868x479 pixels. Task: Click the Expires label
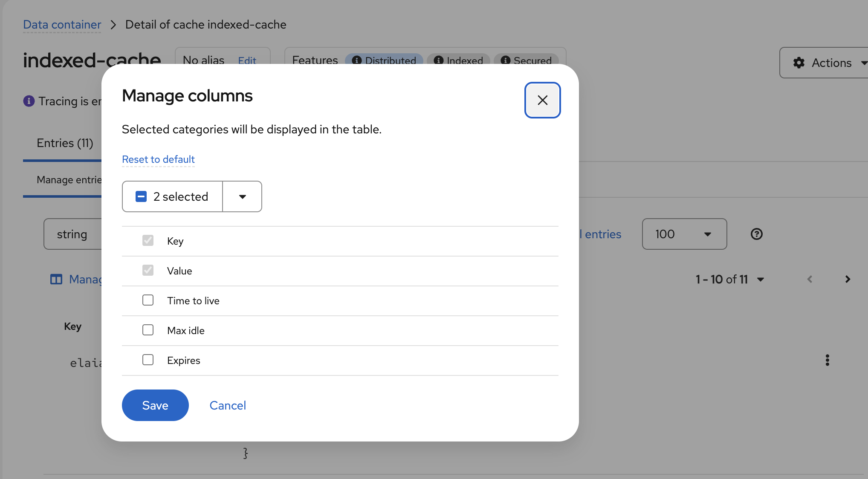pyautogui.click(x=184, y=361)
